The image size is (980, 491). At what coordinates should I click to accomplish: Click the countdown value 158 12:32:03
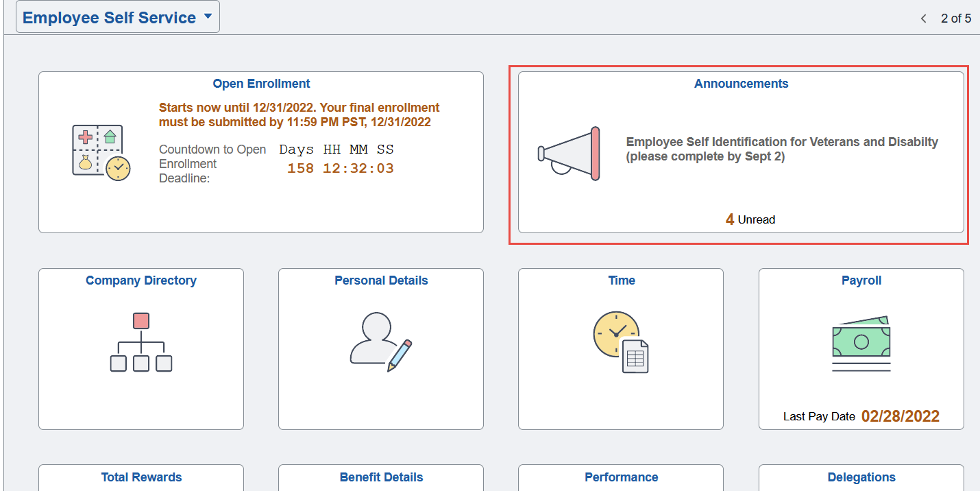340,169
